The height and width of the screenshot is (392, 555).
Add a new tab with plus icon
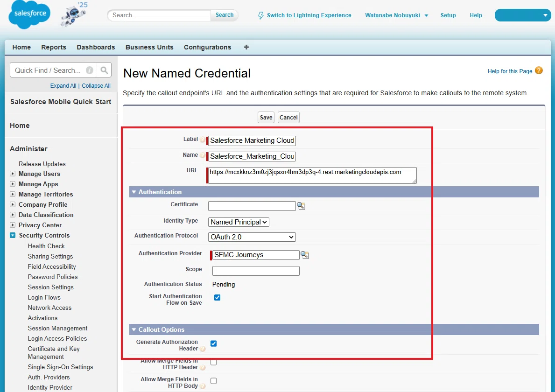(x=246, y=47)
